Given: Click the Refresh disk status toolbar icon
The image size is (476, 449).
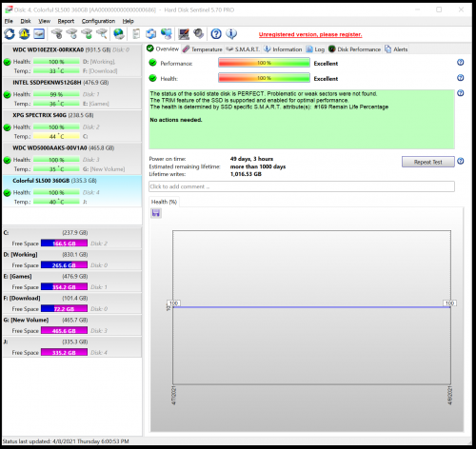Looking at the screenshot, I should (10, 33).
